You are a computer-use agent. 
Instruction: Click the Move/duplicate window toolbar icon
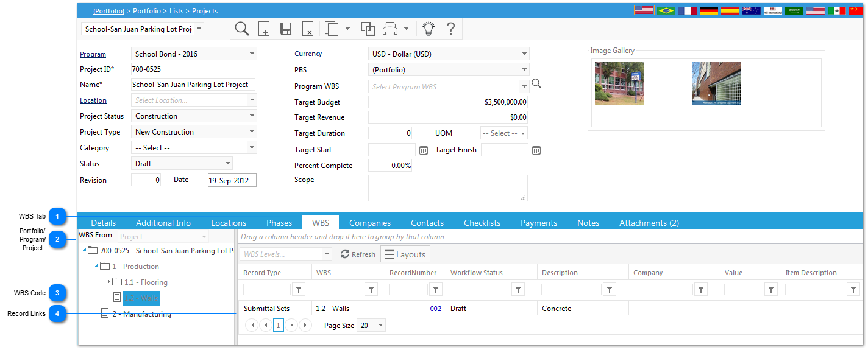pos(368,29)
